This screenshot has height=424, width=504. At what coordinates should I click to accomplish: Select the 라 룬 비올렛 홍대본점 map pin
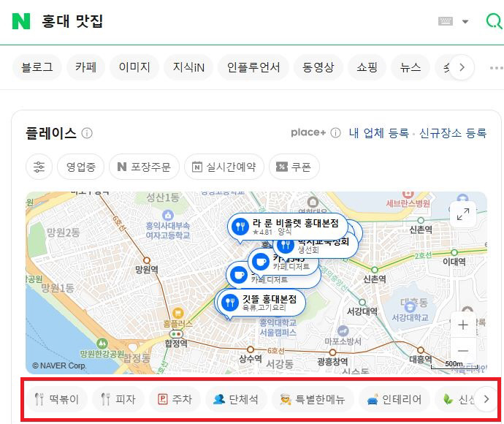click(239, 226)
